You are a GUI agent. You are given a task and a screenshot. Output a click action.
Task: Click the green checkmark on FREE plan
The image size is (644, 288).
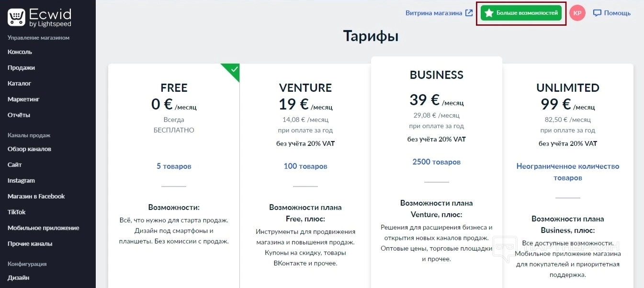coord(234,69)
